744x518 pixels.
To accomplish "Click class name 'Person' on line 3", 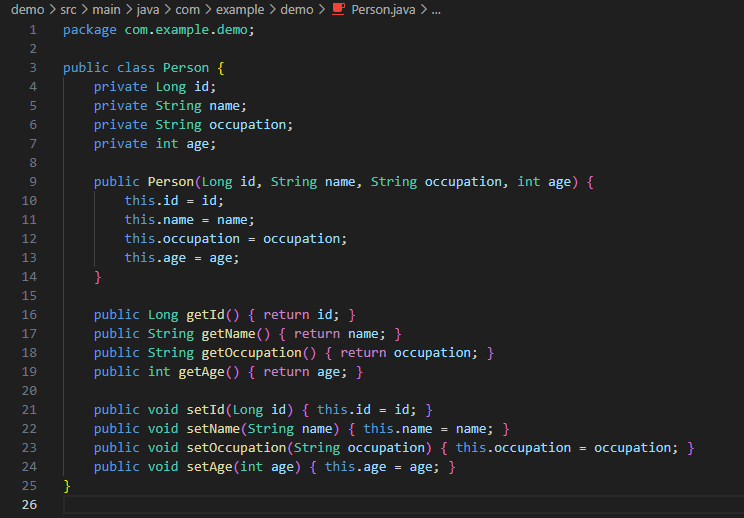I will pyautogui.click(x=186, y=68).
